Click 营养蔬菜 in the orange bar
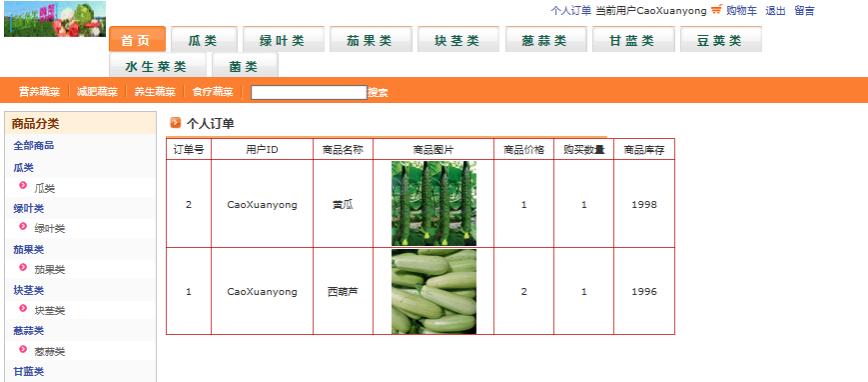The width and height of the screenshot is (868, 382). click(x=39, y=92)
